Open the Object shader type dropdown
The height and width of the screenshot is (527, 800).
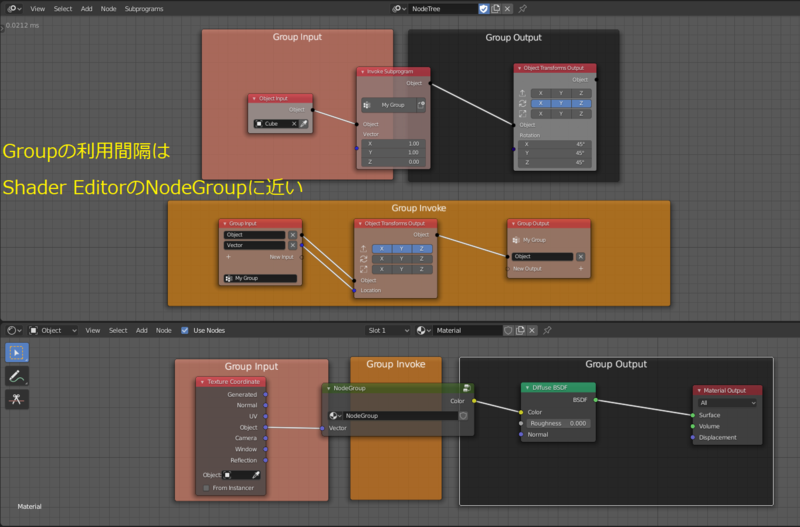[53, 331]
